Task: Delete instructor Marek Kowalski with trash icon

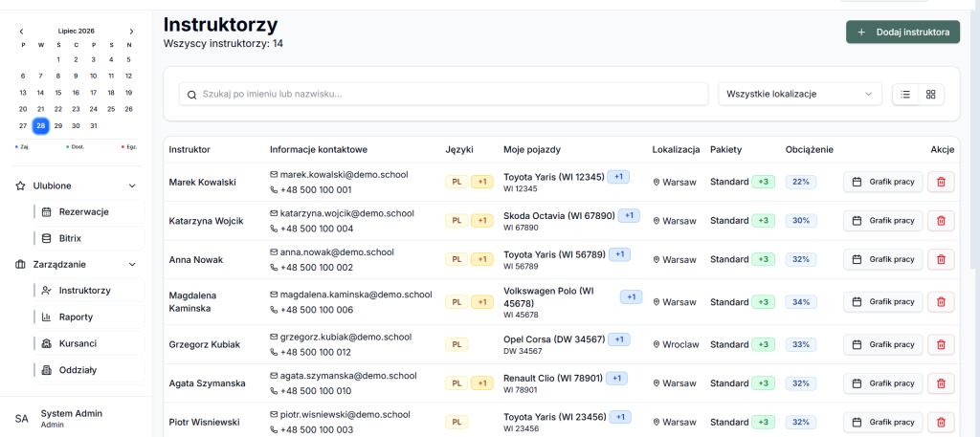Action: point(941,183)
